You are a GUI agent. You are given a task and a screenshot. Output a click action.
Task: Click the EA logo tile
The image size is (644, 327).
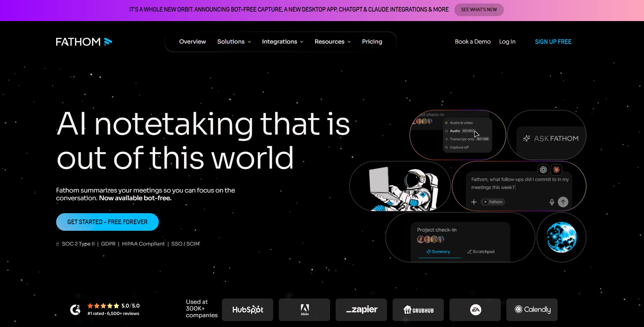pyautogui.click(x=475, y=310)
